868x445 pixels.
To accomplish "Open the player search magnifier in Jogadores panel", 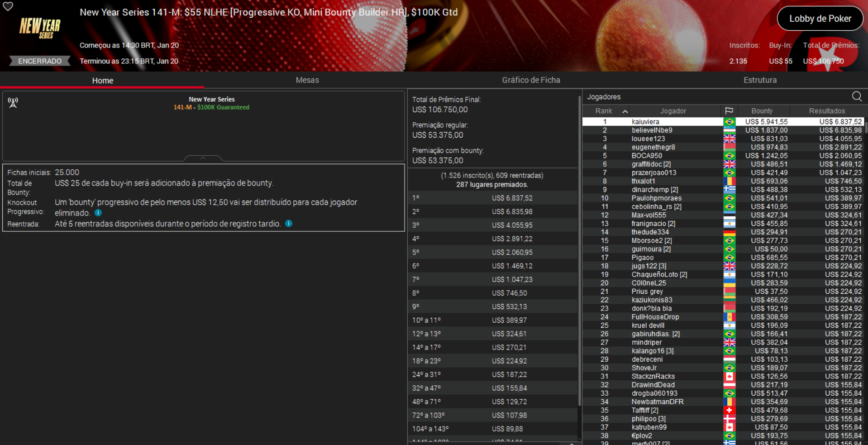I will tap(857, 96).
